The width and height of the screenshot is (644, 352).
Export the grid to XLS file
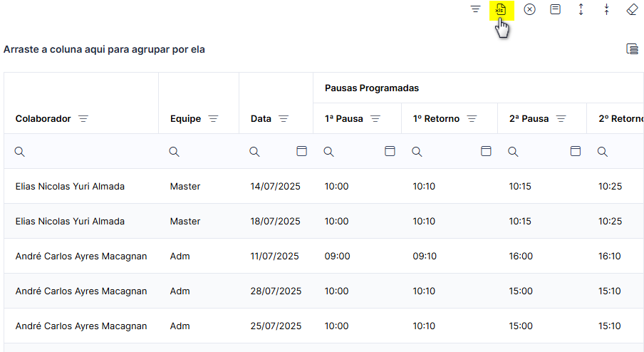[501, 9]
